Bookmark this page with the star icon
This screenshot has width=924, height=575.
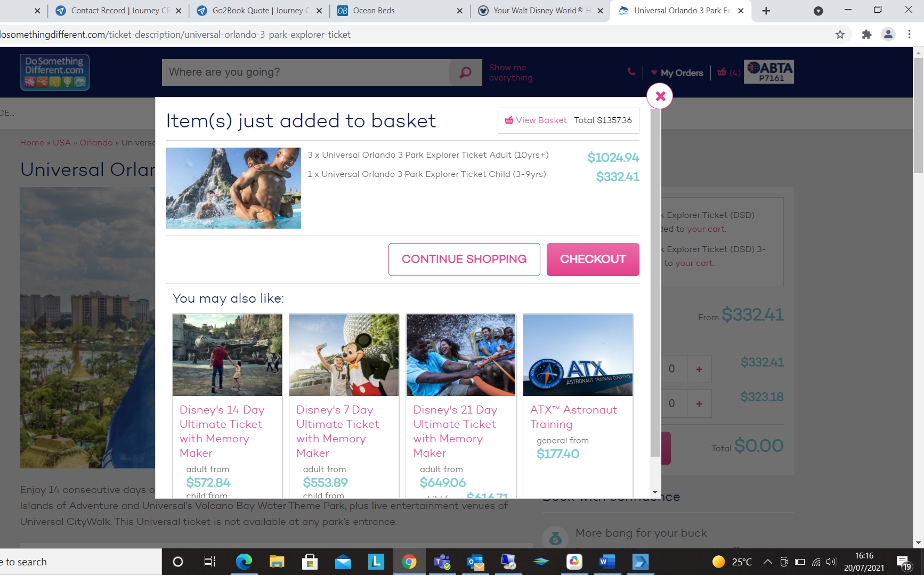(x=840, y=35)
